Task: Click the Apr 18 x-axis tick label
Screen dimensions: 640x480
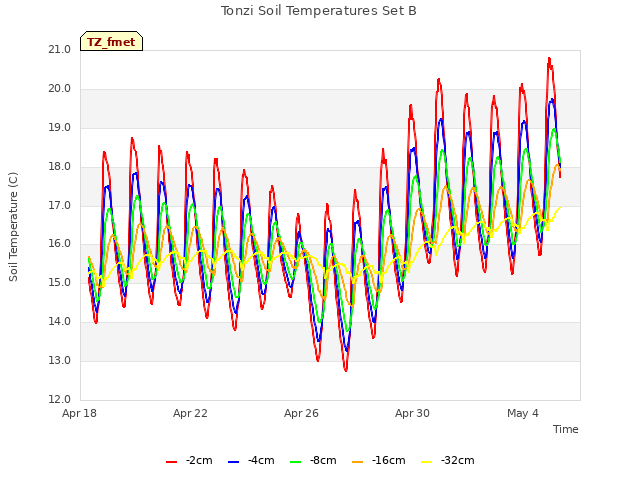Action: (79, 413)
